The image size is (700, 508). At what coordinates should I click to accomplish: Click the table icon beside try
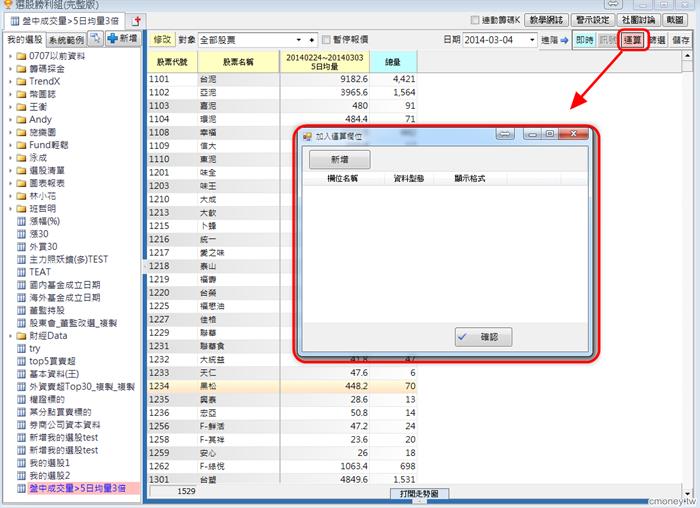point(21,348)
